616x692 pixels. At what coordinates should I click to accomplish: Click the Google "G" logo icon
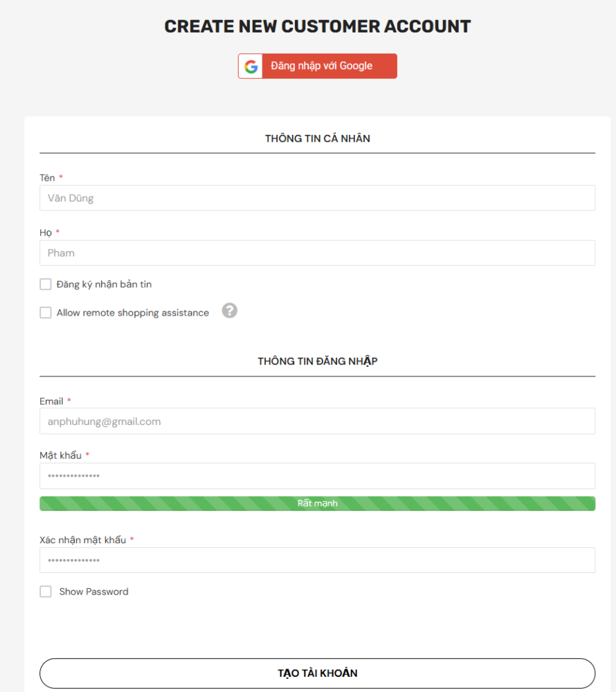pyautogui.click(x=251, y=66)
